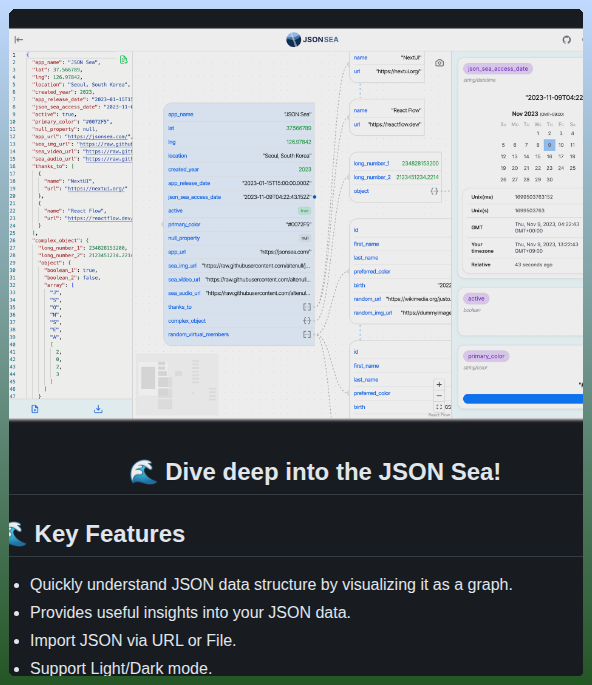Click the long_number_2 row in the graph
592x685 pixels.
(x=396, y=177)
